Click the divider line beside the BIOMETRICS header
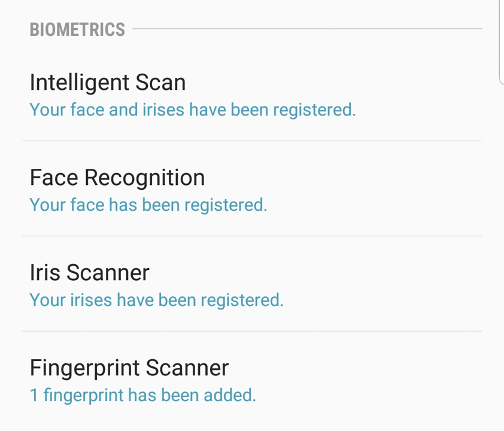The height and width of the screenshot is (431, 504). [x=307, y=29]
